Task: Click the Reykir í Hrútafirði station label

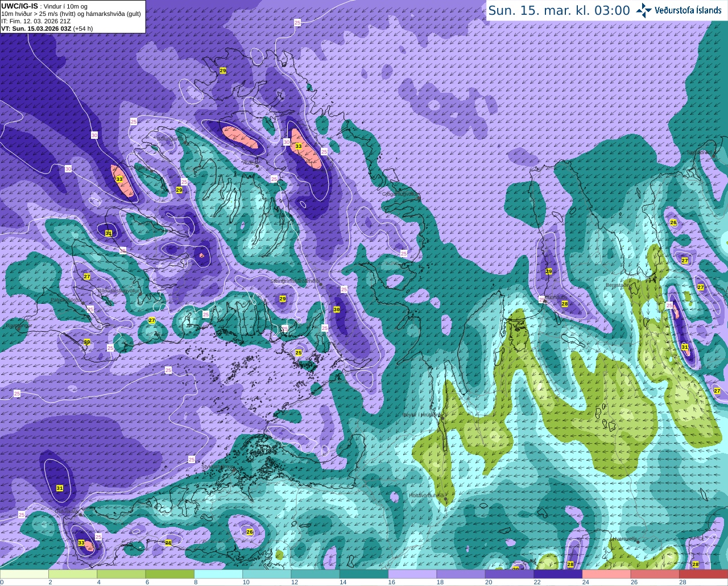Action: click(421, 415)
